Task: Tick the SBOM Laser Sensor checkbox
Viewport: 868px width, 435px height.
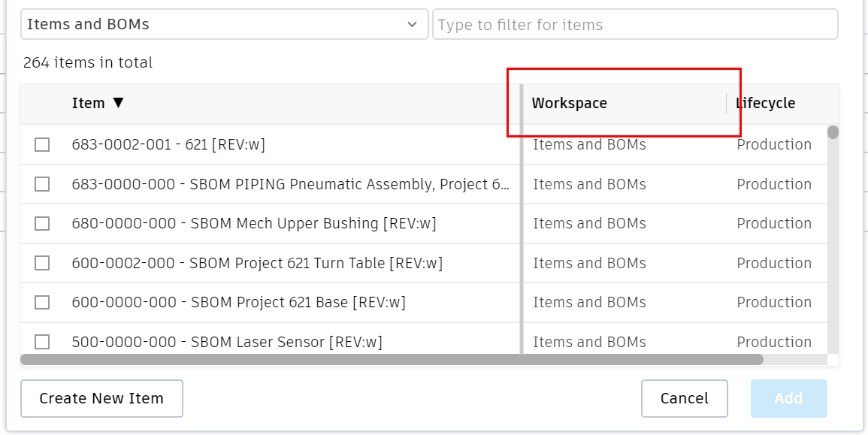Action: 42,342
